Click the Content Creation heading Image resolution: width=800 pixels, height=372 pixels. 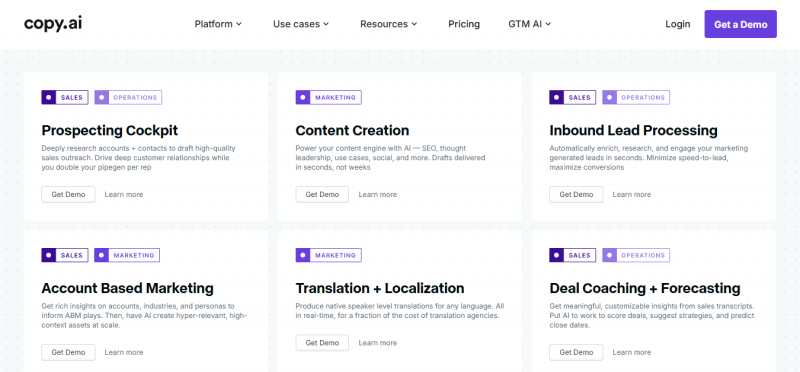pos(352,131)
